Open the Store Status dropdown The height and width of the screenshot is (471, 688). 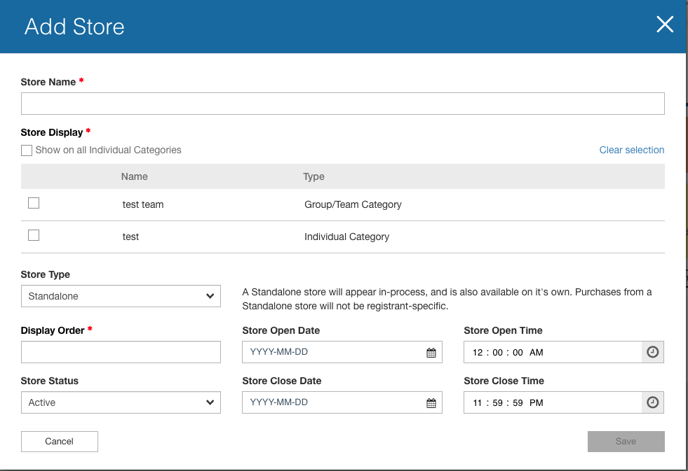click(120, 402)
